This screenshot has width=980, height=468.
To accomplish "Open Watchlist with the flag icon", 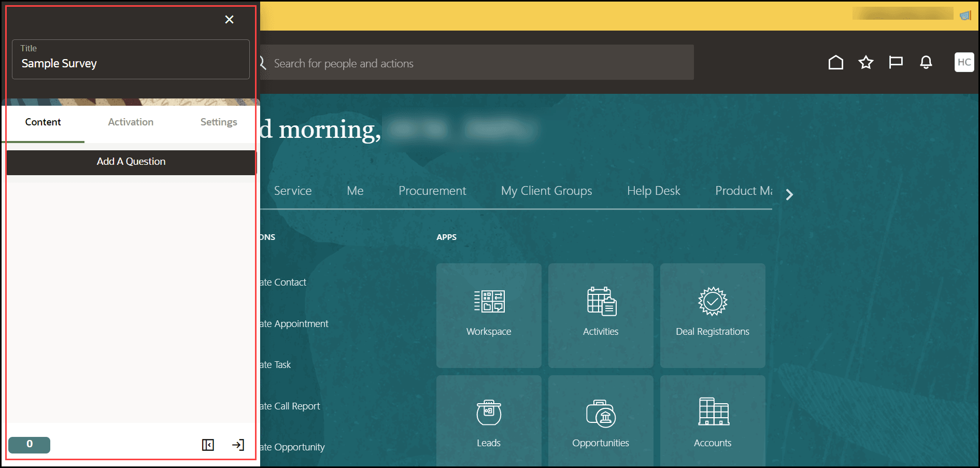I will tap(896, 63).
